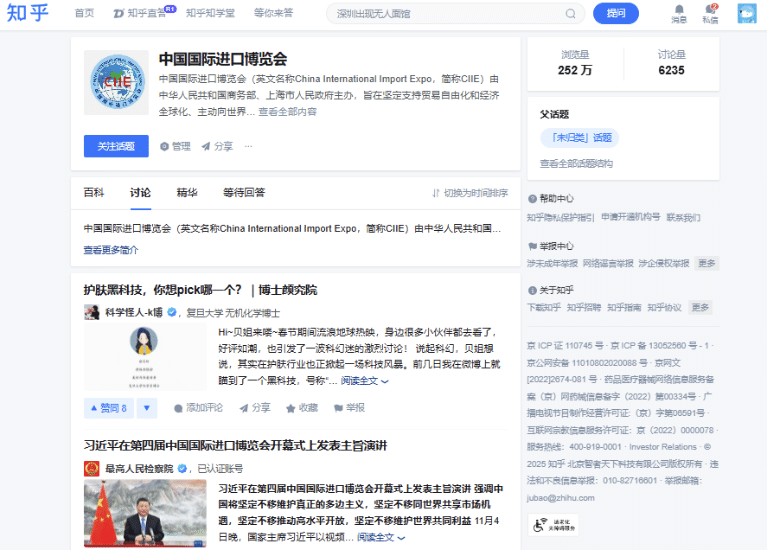Open the Xi Jinping speech thumbnail
The width and height of the screenshot is (767, 550).
pyautogui.click(x=145, y=513)
